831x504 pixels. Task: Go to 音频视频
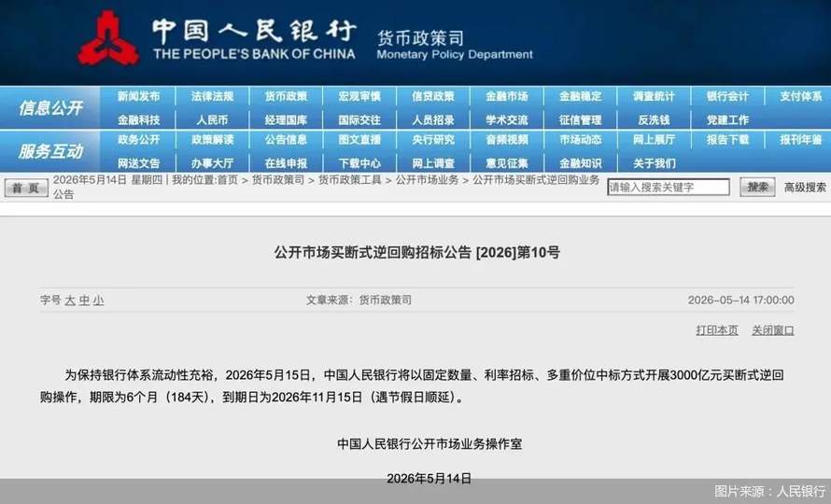pyautogui.click(x=507, y=140)
